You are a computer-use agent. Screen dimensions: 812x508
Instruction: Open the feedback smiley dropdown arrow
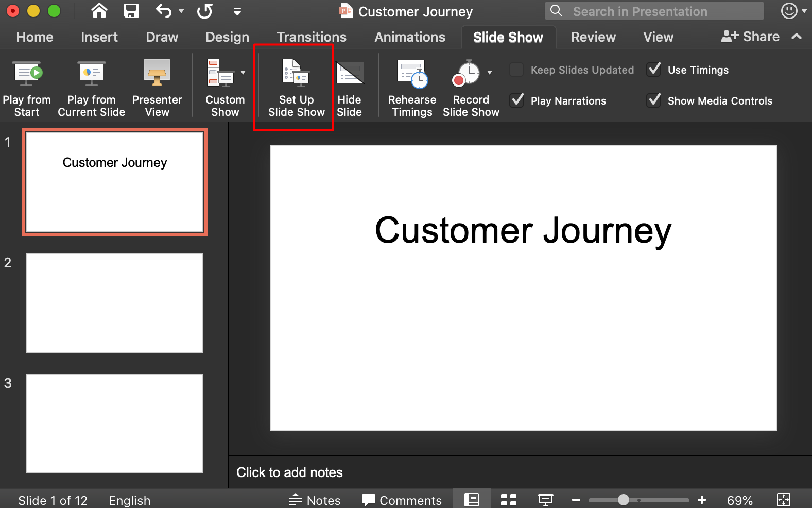click(x=804, y=11)
